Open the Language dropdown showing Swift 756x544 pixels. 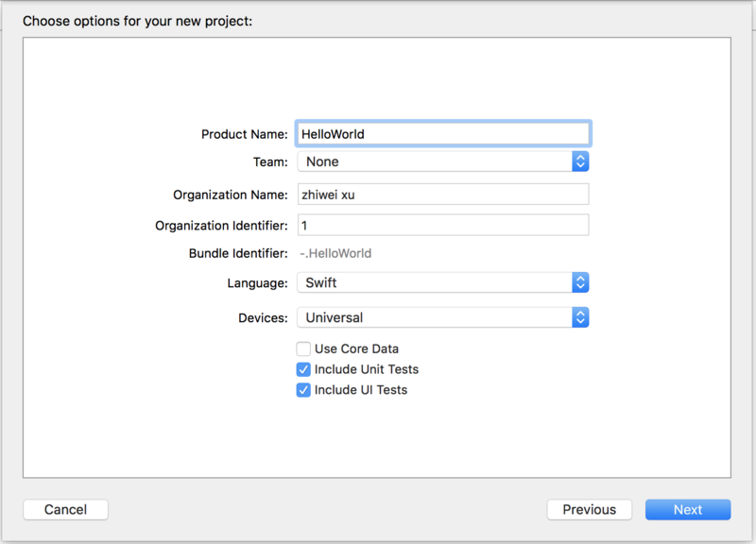442,282
